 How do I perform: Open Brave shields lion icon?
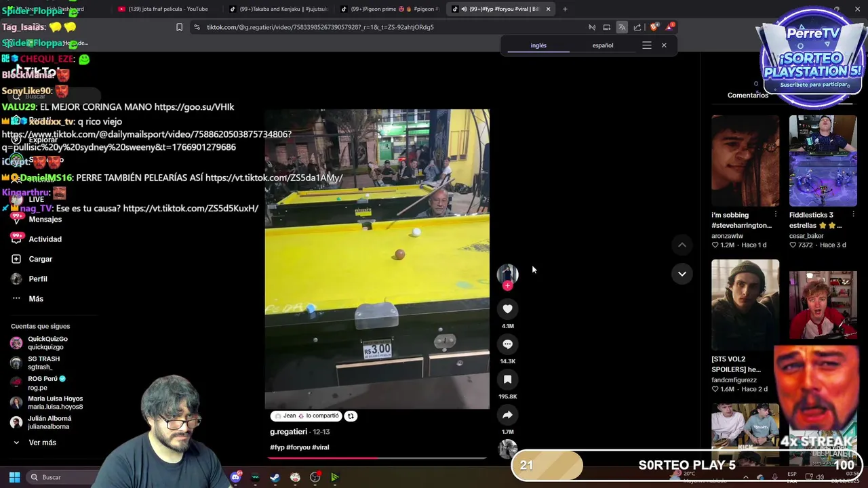[x=654, y=27]
